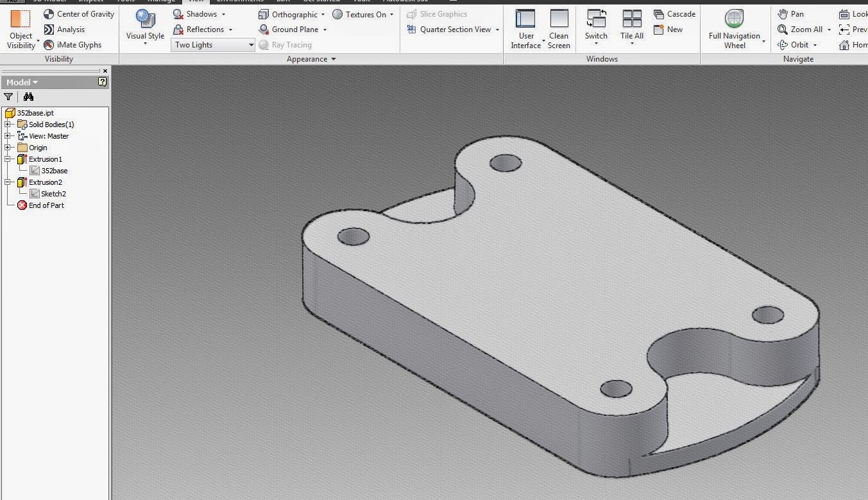Open the Zoom All dropdown arrow

(x=829, y=30)
